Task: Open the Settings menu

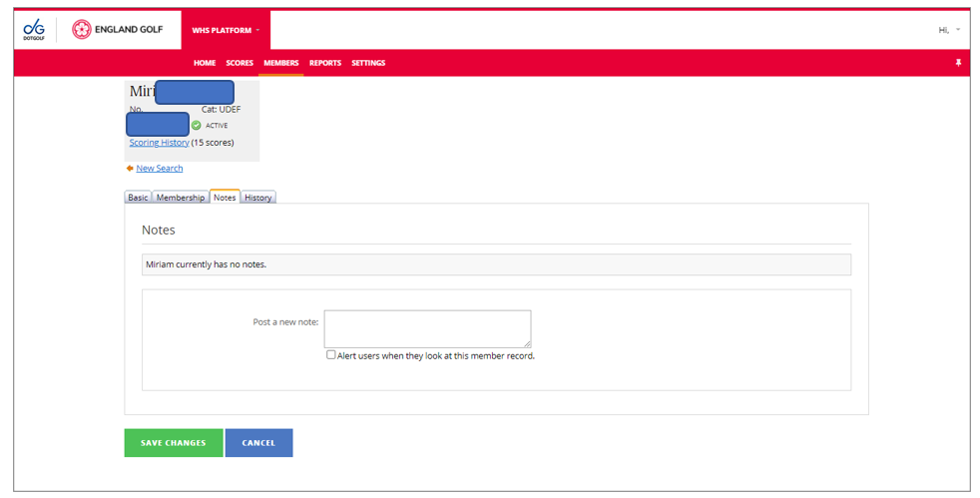Action: coord(368,63)
